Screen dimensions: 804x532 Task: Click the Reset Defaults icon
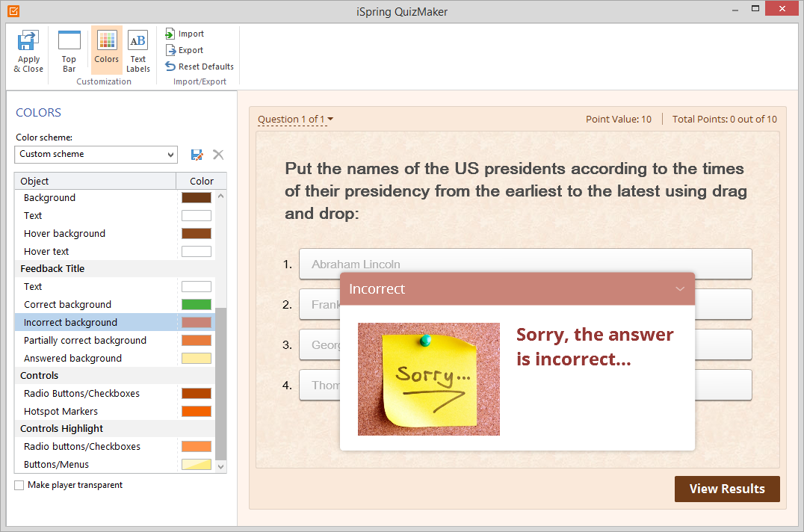tap(170, 66)
